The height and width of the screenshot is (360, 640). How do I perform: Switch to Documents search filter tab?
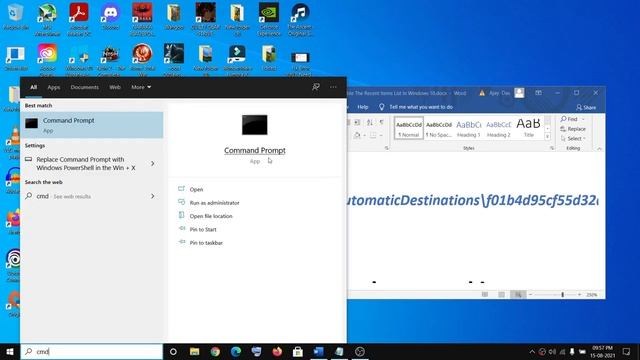[x=84, y=87]
